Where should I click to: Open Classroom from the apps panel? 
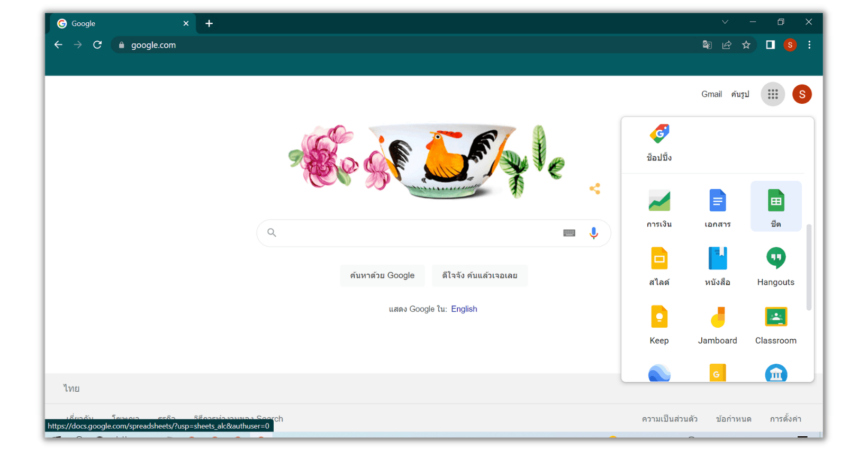(776, 325)
